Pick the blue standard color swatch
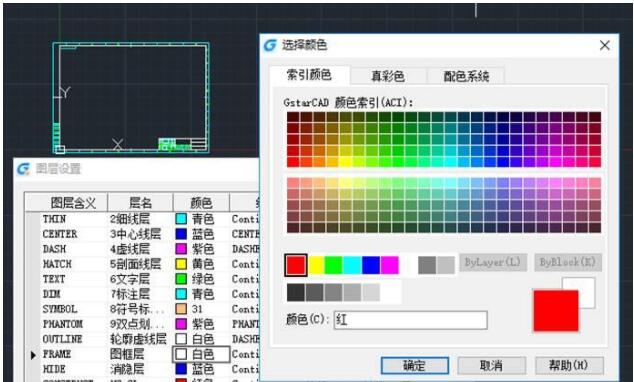Image resolution: width=634 pixels, height=382 pixels. (x=371, y=265)
